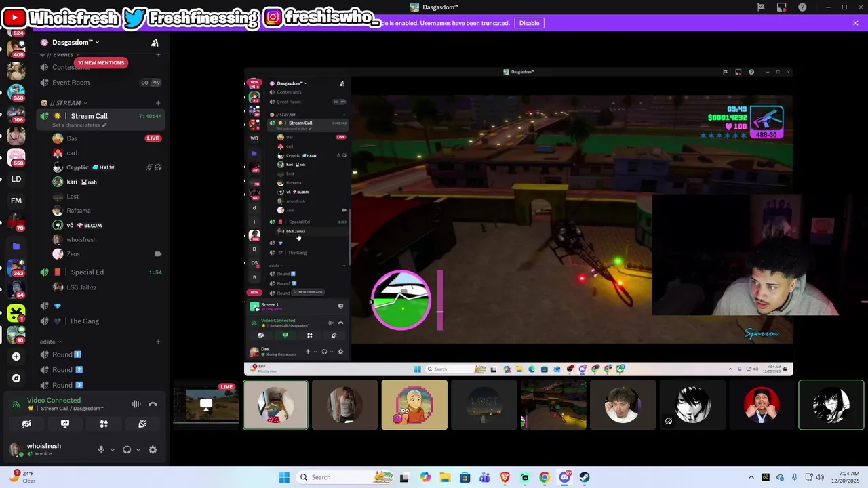The image size is (868, 488).
Task: Open Discover servers compass icon
Action: (x=16, y=378)
